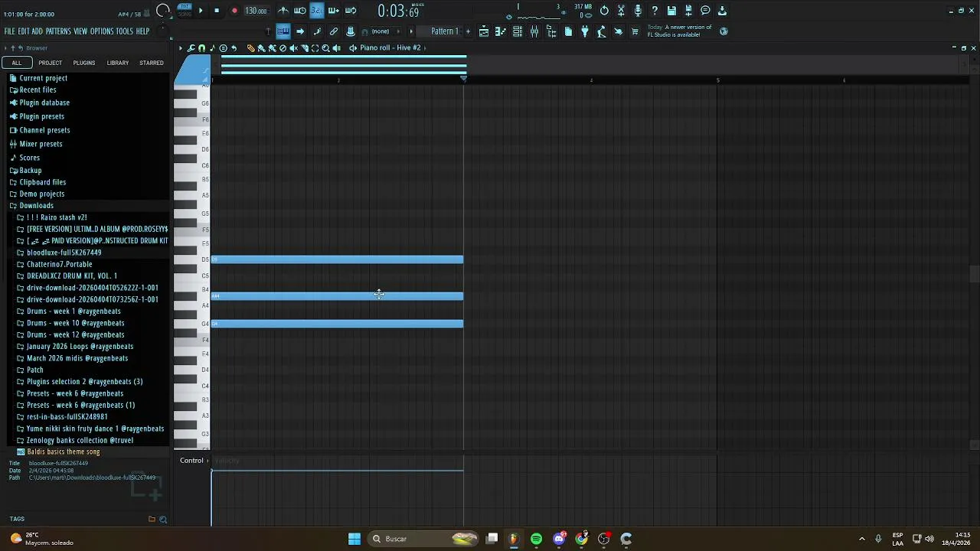Toggle wait for input before recording
980x551 pixels.
pos(300,11)
